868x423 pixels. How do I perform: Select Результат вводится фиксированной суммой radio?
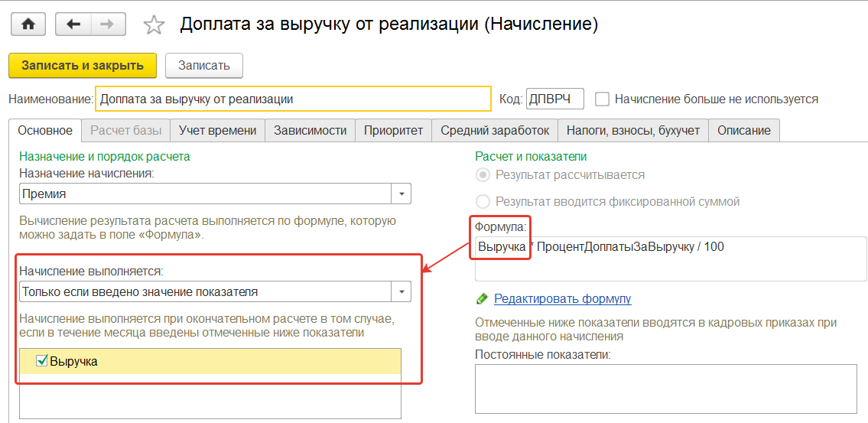pos(483,202)
